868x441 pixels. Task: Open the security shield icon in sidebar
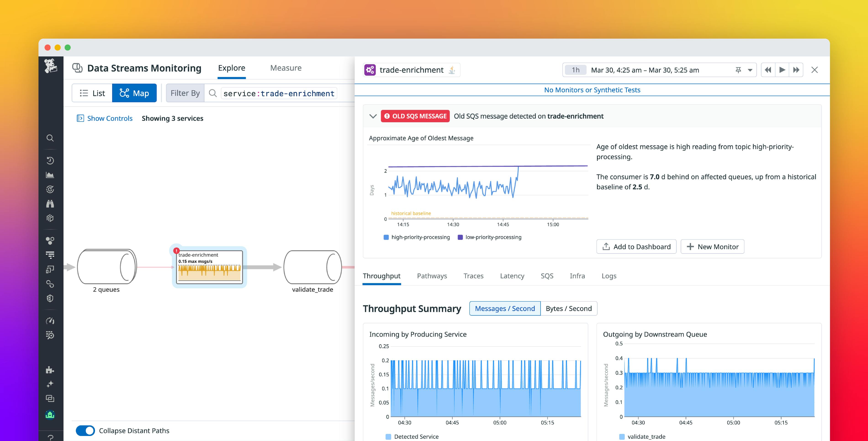(50, 298)
